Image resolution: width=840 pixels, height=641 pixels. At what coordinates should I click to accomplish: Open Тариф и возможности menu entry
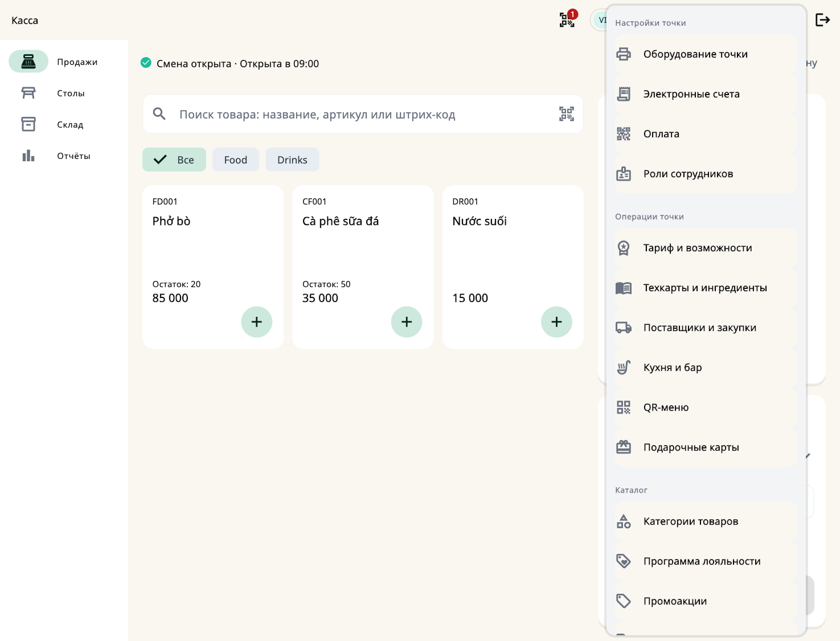(706, 248)
